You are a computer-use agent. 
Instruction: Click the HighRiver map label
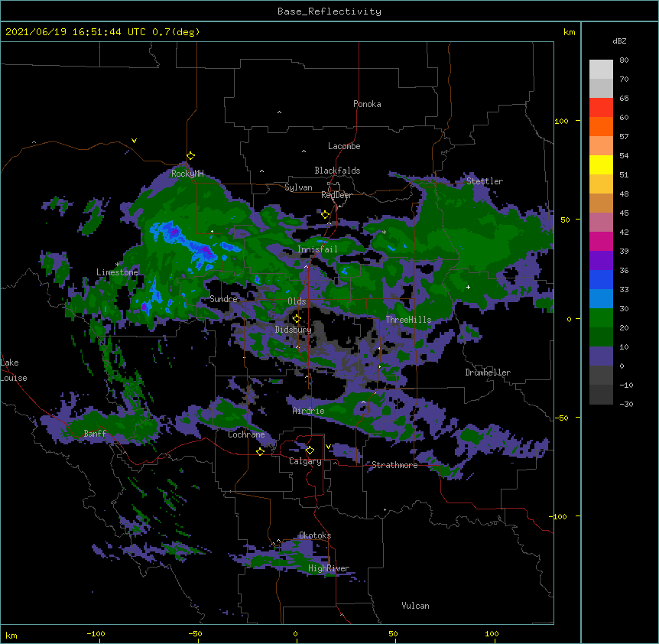coord(329,568)
